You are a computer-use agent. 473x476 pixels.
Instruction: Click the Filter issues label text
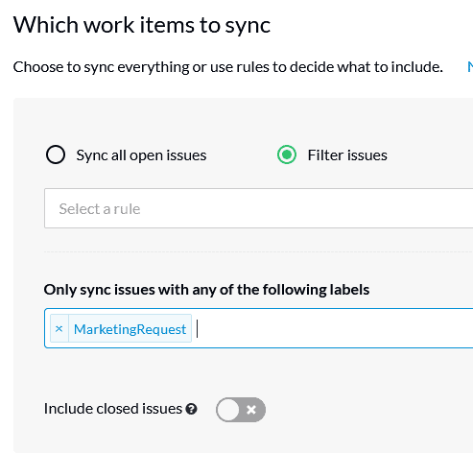347,155
